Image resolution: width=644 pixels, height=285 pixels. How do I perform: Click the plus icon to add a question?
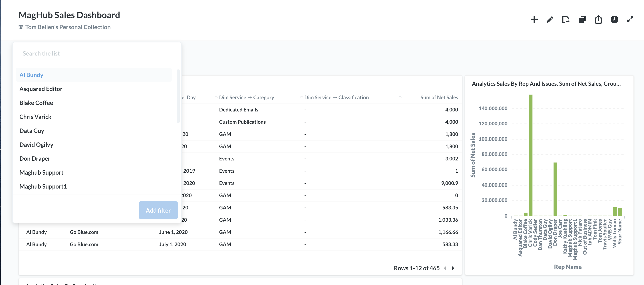click(x=534, y=19)
